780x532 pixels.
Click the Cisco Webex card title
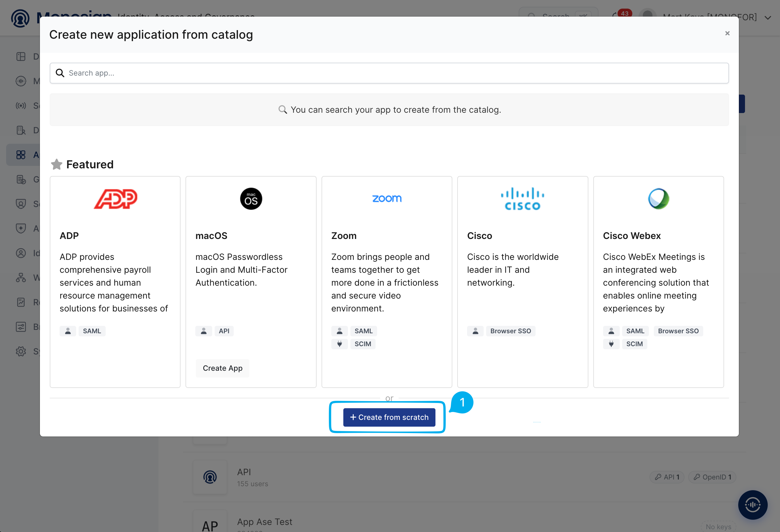(632, 236)
